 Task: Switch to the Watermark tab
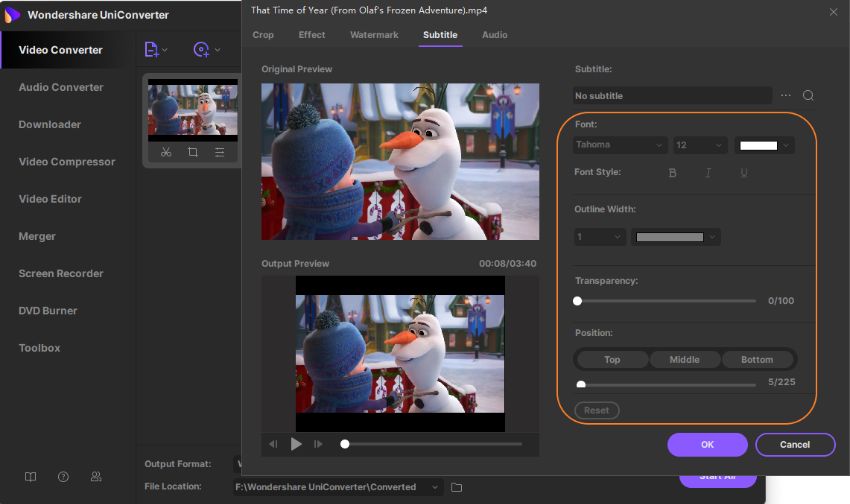click(x=374, y=35)
